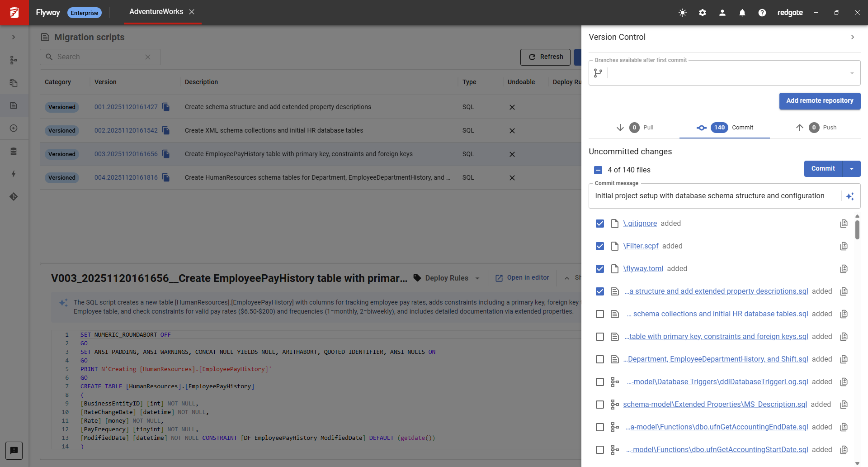Open the deployments sidebar icon
This screenshot has width=868, height=467.
click(14, 128)
